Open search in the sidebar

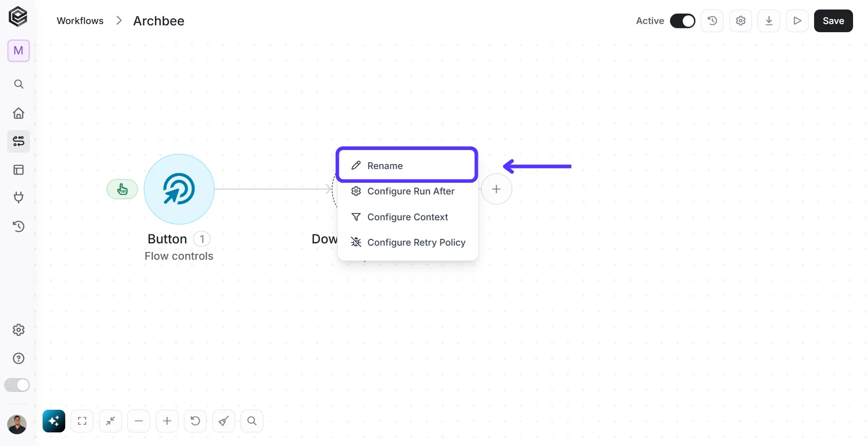click(x=19, y=84)
